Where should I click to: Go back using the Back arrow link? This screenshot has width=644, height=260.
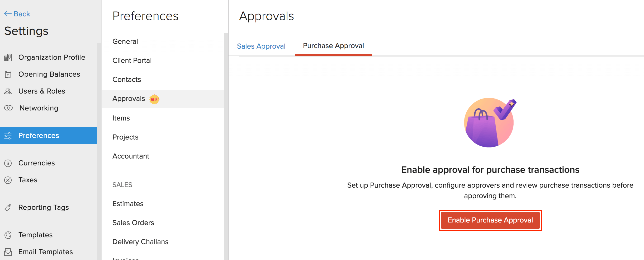[x=17, y=14]
